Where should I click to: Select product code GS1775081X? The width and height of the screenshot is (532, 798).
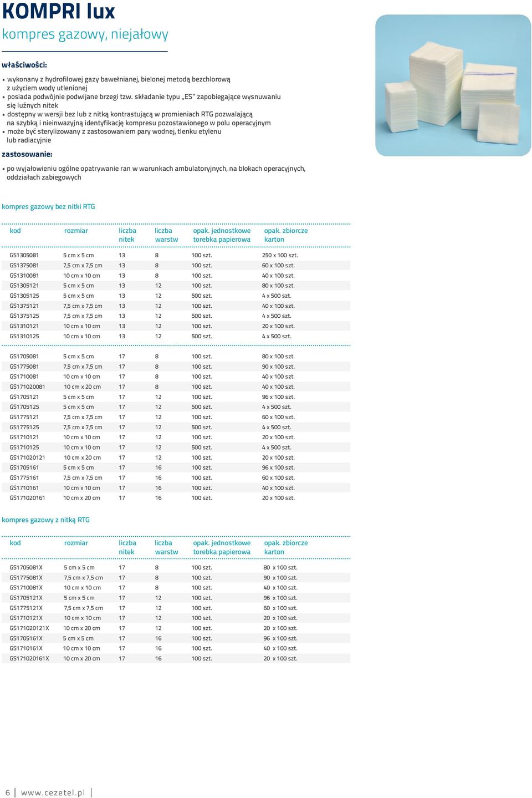tap(26, 578)
